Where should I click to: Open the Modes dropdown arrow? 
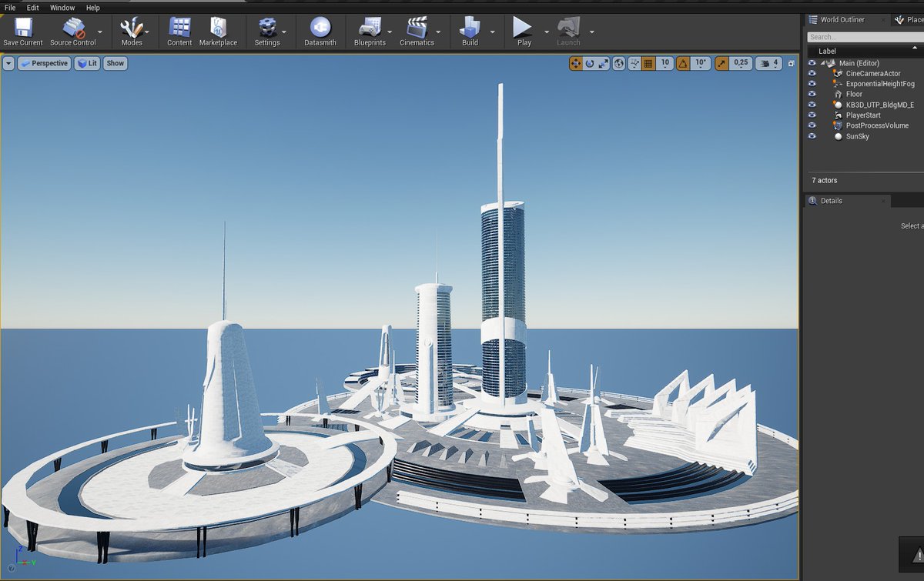click(x=147, y=32)
